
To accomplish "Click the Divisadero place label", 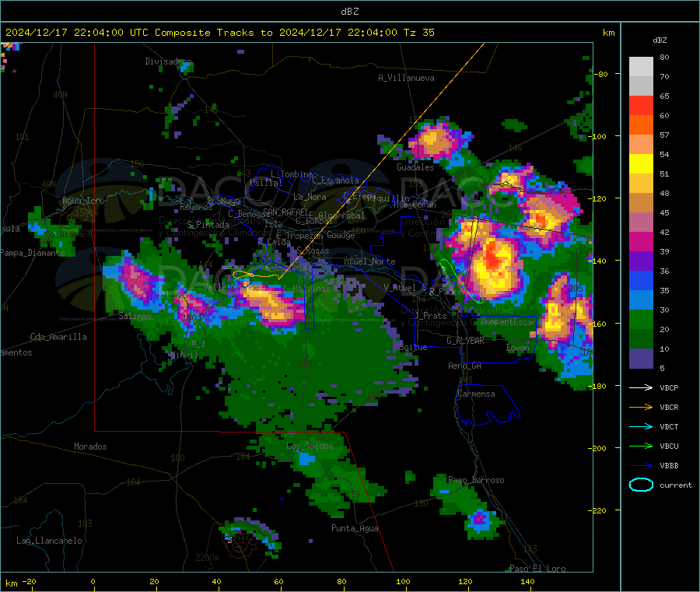I will click(168, 61).
